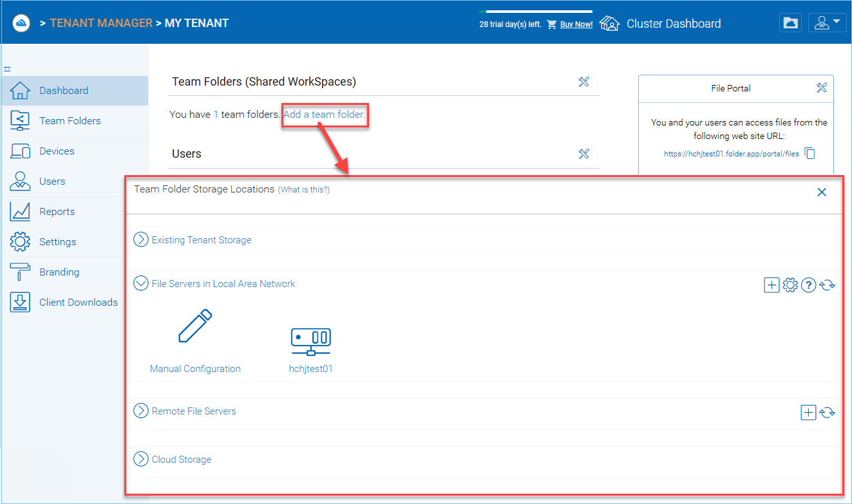The image size is (852, 504).
Task: Select the Manual Configuration pencil icon
Action: [x=195, y=326]
